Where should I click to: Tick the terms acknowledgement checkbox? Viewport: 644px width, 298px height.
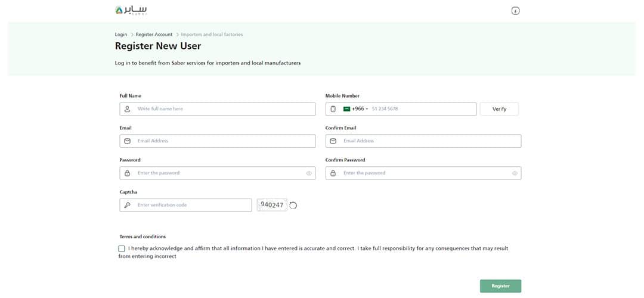tap(122, 249)
